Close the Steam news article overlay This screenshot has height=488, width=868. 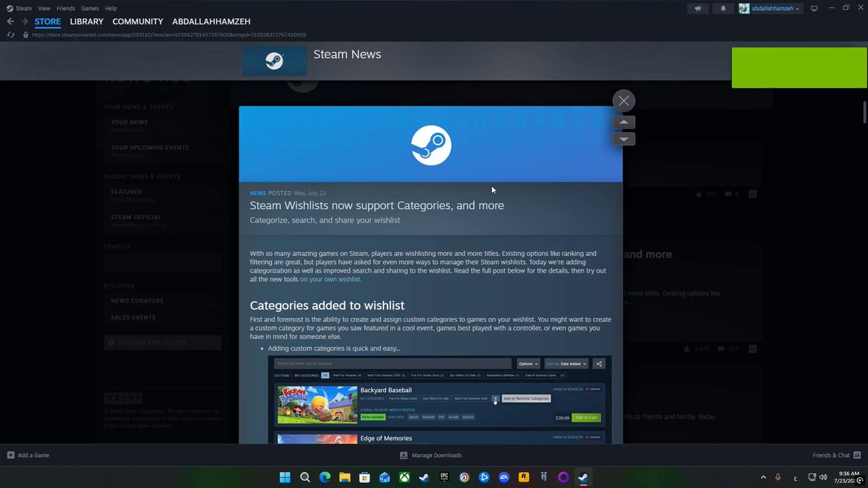(624, 100)
